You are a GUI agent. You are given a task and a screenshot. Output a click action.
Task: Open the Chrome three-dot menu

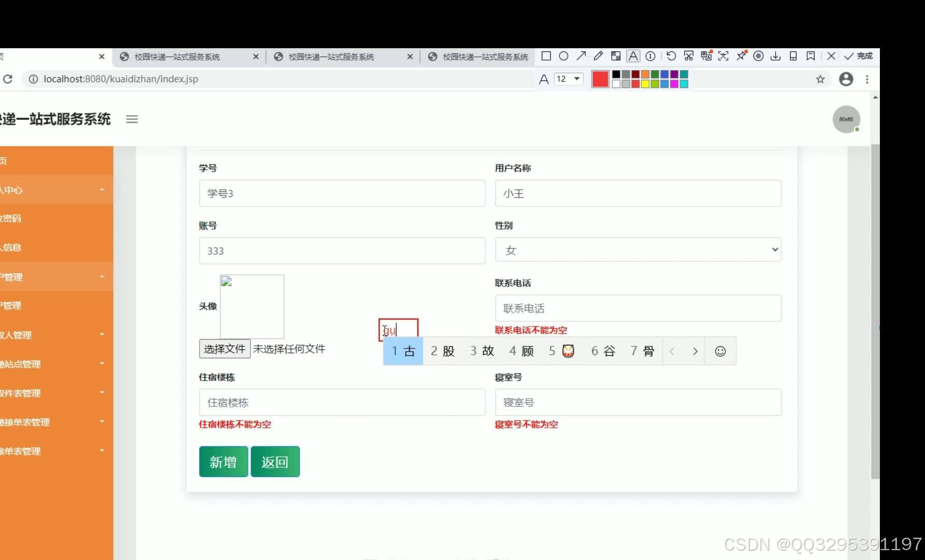tap(867, 79)
